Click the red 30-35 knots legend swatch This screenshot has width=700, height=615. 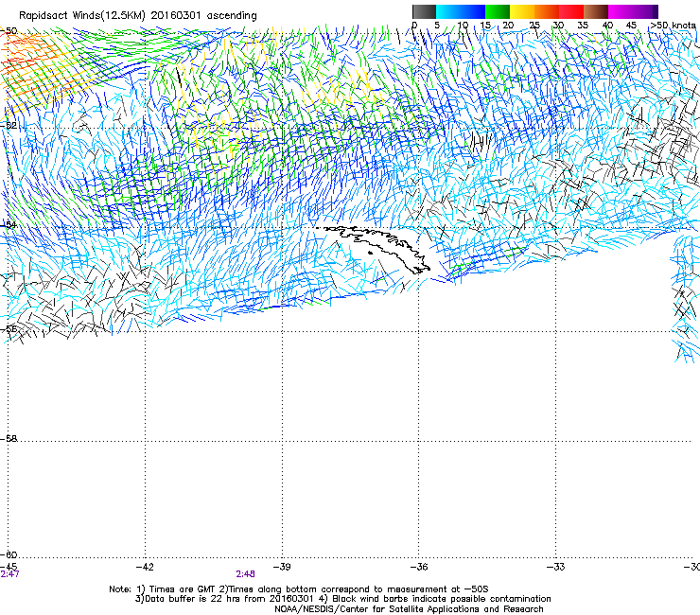point(571,11)
